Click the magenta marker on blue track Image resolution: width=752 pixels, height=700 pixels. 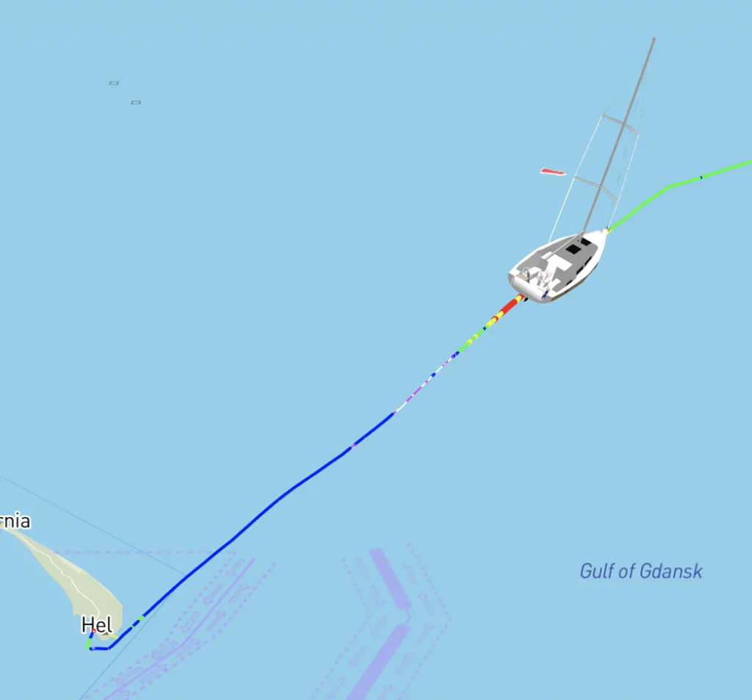(353, 446)
